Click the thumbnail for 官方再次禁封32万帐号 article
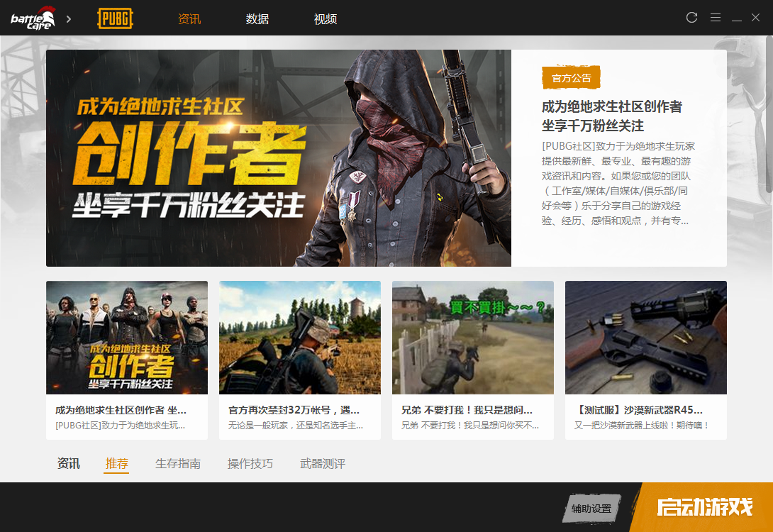The height and width of the screenshot is (532, 773). [x=300, y=338]
